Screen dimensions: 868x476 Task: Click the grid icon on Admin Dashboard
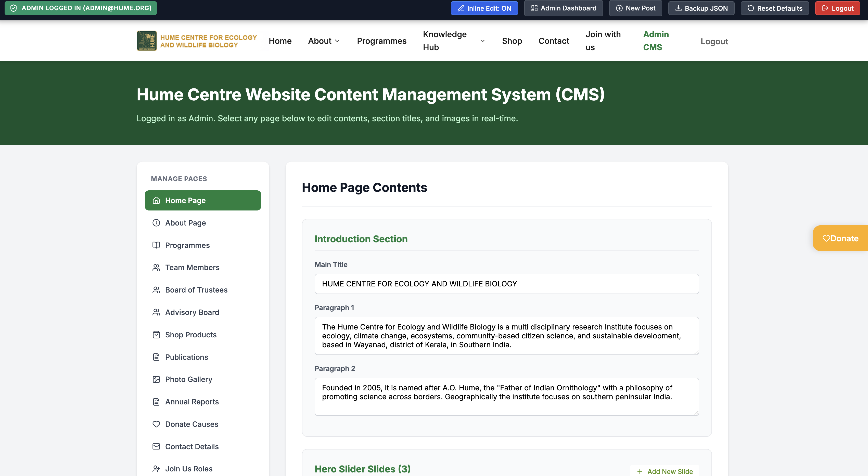pyautogui.click(x=534, y=8)
